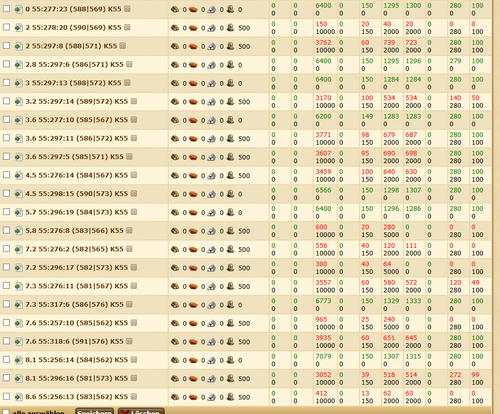500x414 pixels.
Task: Click the red value 3170
Action: (x=323, y=98)
